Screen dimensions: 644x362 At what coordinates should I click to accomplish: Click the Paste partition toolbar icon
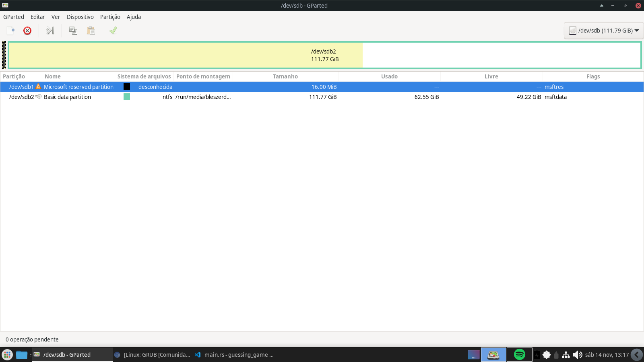pyautogui.click(x=91, y=31)
